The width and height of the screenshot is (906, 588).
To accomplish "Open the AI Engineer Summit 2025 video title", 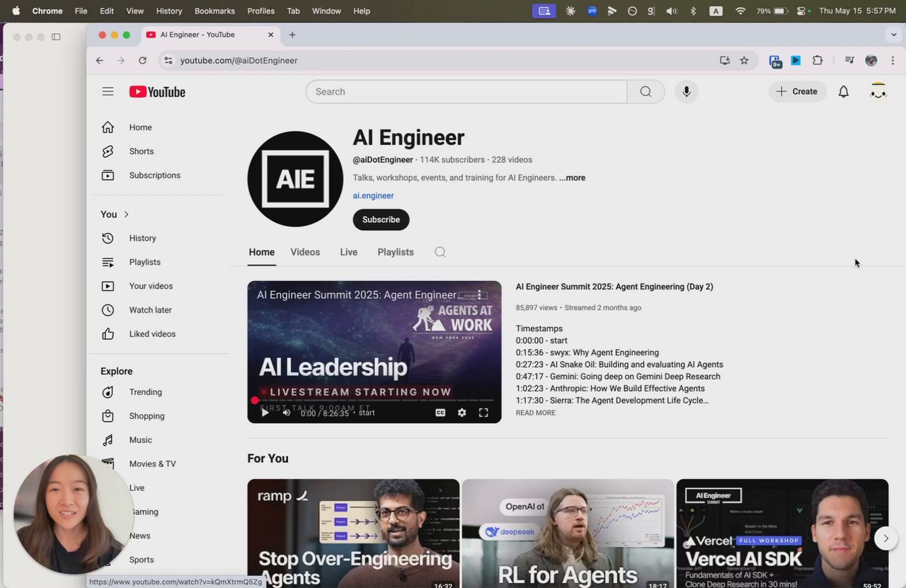I will point(614,287).
